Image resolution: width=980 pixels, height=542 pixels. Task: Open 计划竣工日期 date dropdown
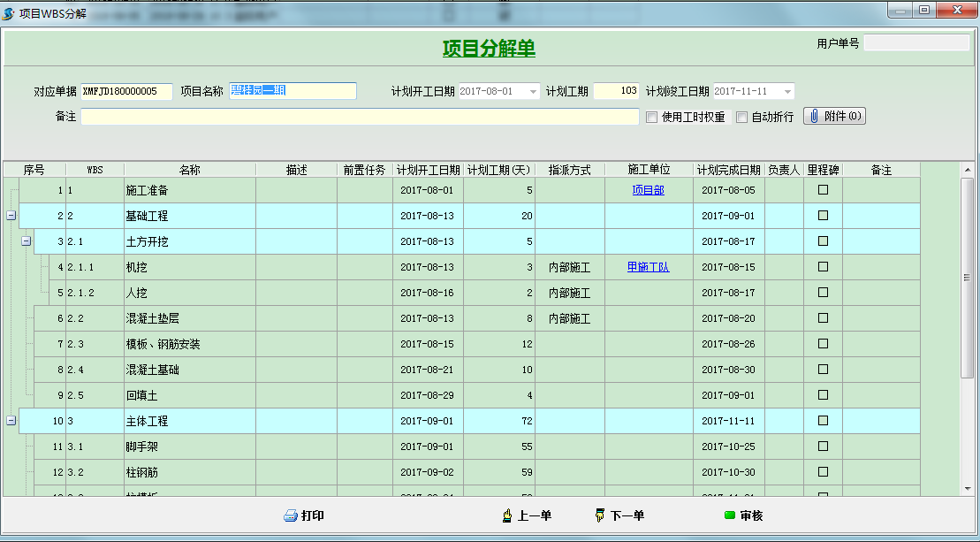click(787, 92)
